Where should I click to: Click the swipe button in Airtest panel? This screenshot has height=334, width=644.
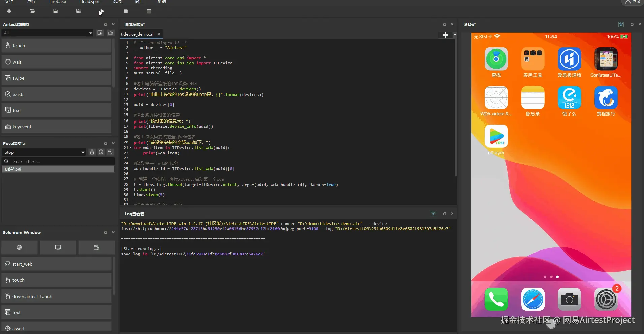[x=57, y=78]
